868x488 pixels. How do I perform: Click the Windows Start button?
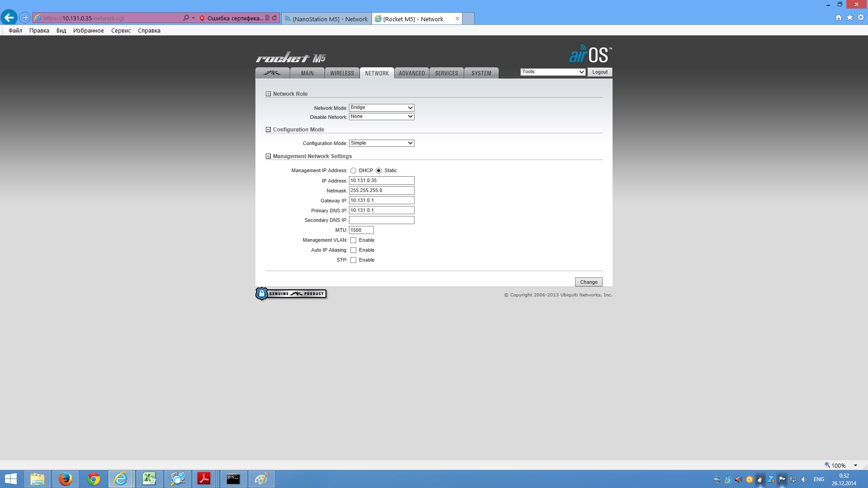click(x=10, y=479)
